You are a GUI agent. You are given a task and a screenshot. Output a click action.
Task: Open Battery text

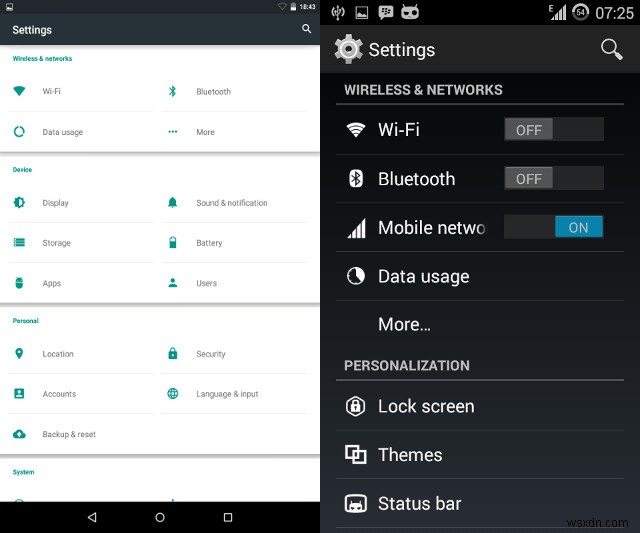point(209,243)
